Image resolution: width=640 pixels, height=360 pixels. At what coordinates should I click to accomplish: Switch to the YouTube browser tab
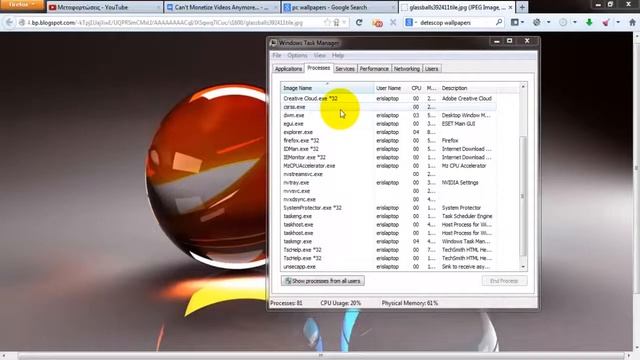(x=104, y=7)
